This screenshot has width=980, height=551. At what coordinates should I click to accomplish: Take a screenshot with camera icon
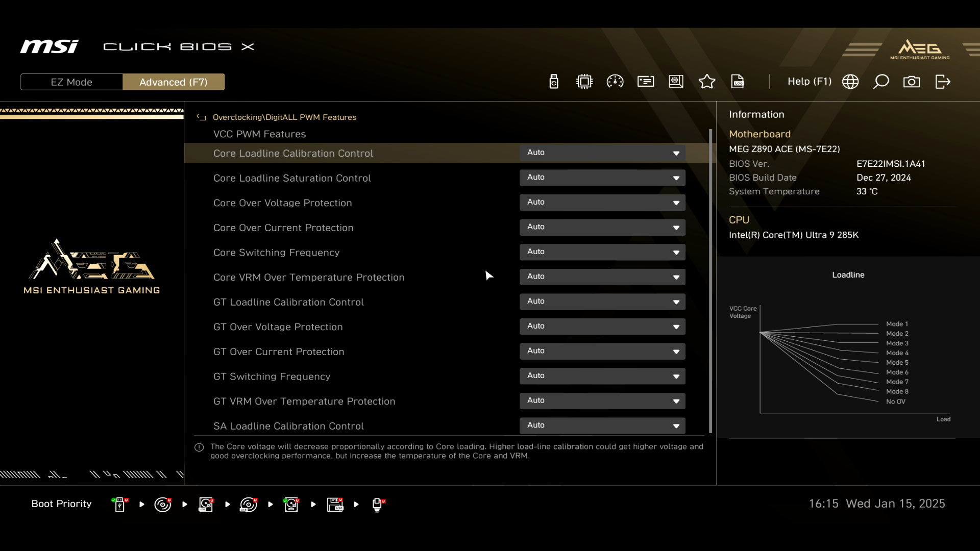click(912, 82)
